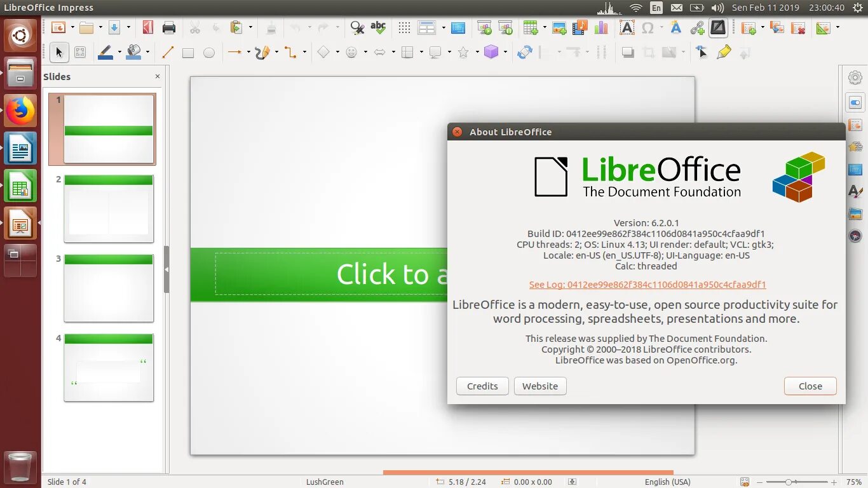Run the Spelling check (abc) icon
Screen dimensions: 868x488
[x=378, y=27]
